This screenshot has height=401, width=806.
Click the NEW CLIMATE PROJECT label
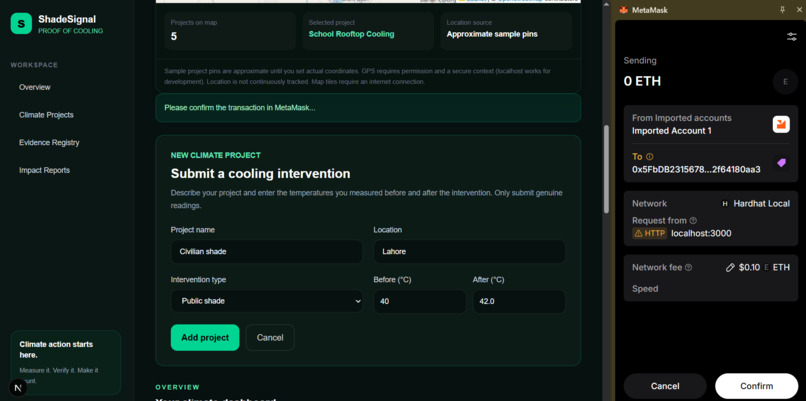coord(215,155)
